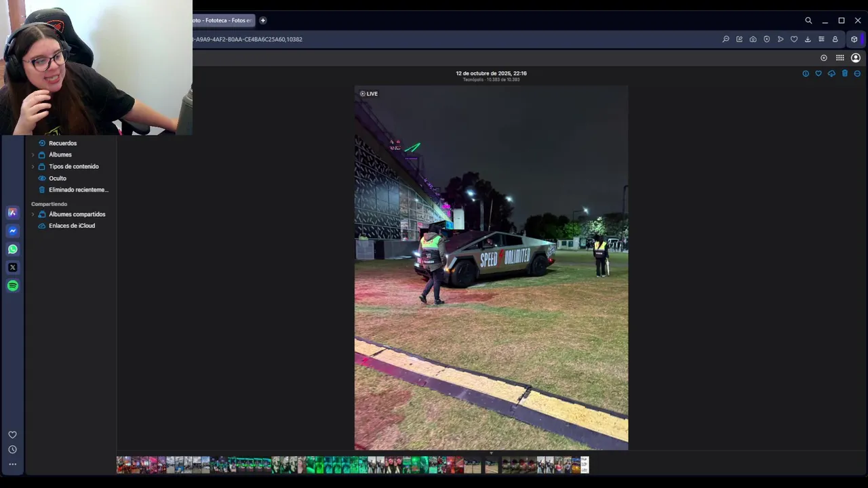Viewport: 868px width, 488px height.
Task: Open Enlaces de iCloud
Action: 71,226
